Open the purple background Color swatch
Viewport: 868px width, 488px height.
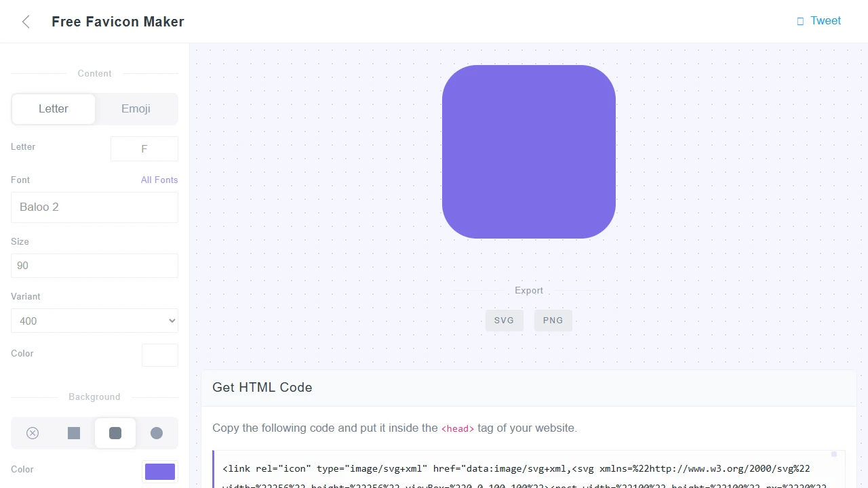click(159, 472)
